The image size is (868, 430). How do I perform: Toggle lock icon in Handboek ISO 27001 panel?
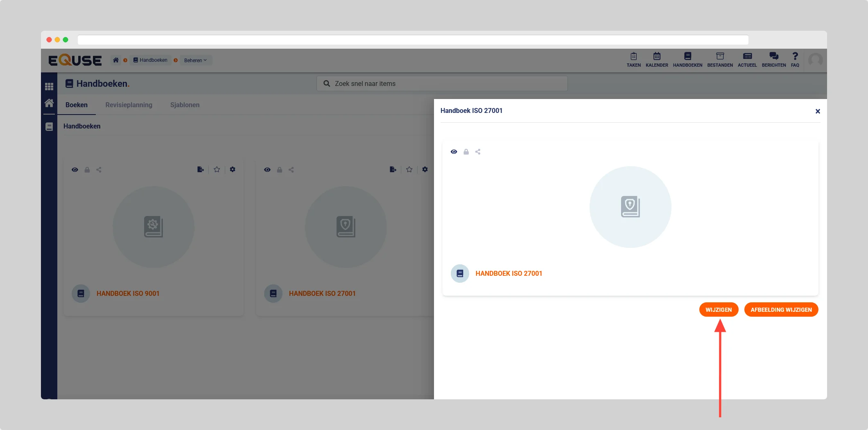click(x=466, y=152)
